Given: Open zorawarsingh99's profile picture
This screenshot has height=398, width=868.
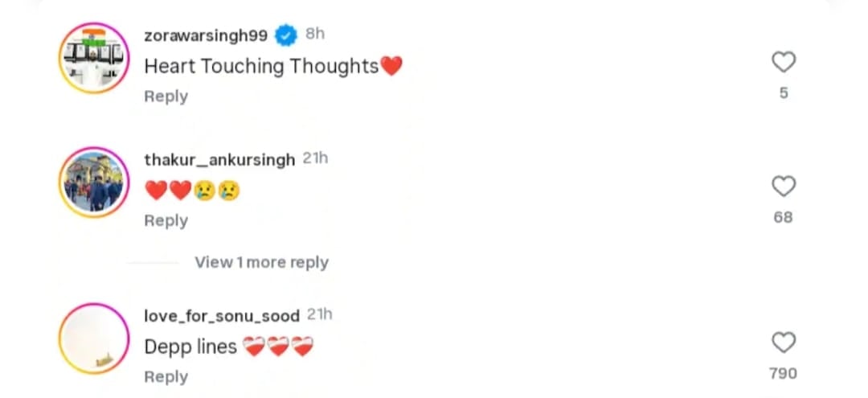Looking at the screenshot, I should click(x=94, y=58).
